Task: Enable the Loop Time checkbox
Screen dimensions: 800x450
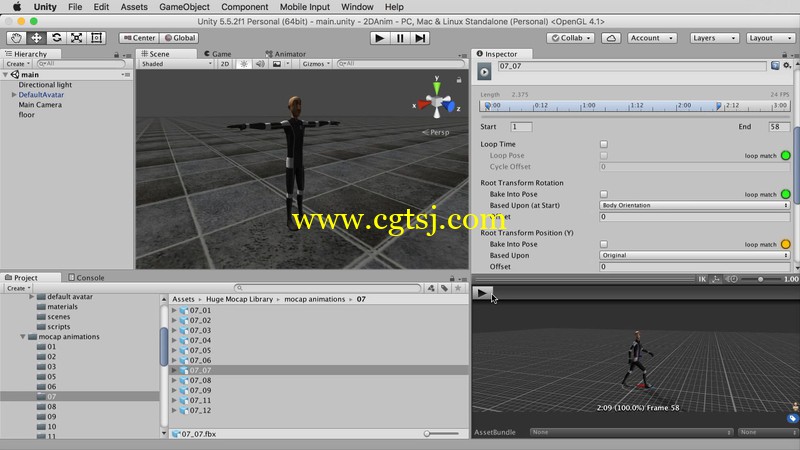Action: 604,144
